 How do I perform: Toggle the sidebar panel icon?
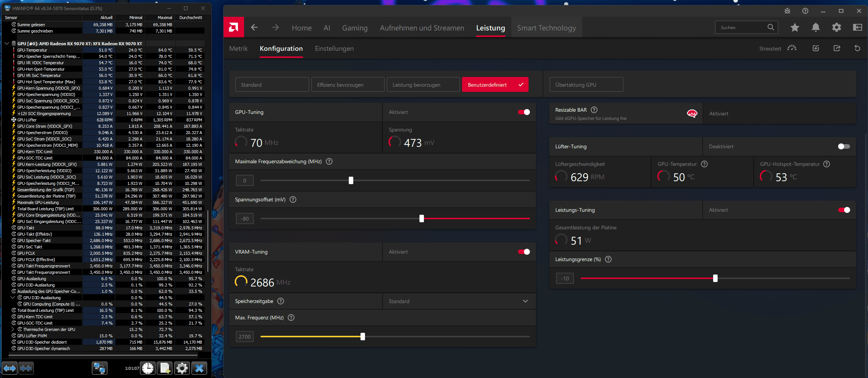click(858, 27)
